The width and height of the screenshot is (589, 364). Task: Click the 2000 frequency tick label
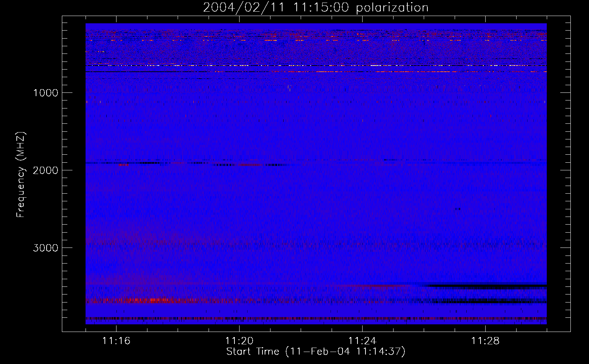(x=46, y=170)
